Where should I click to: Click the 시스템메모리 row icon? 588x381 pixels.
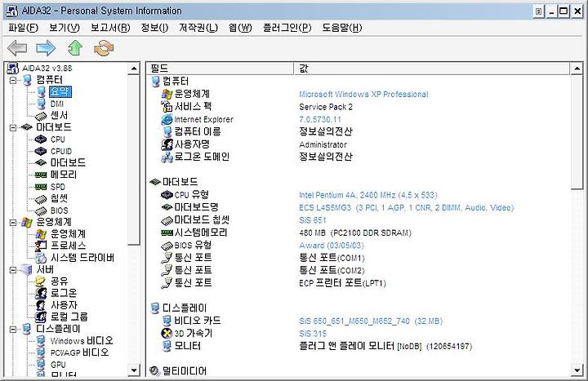click(167, 233)
